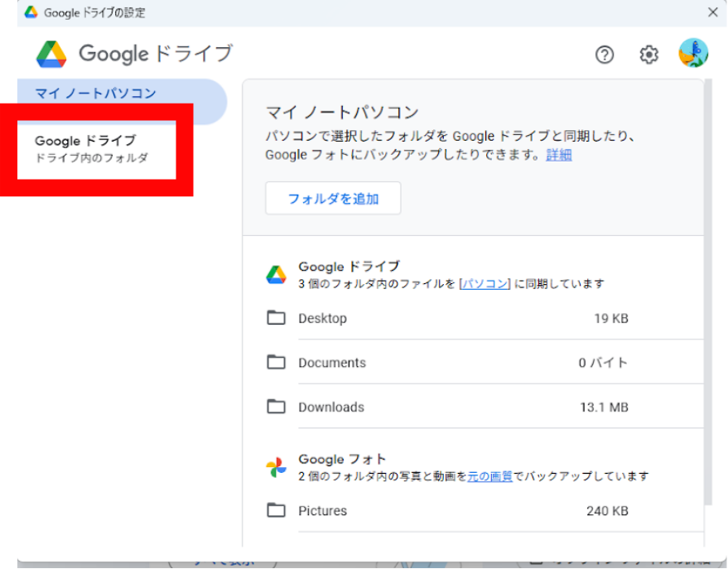Open the 元の画質 quality link
Viewport: 728px width, 569px height.
pyautogui.click(x=489, y=476)
